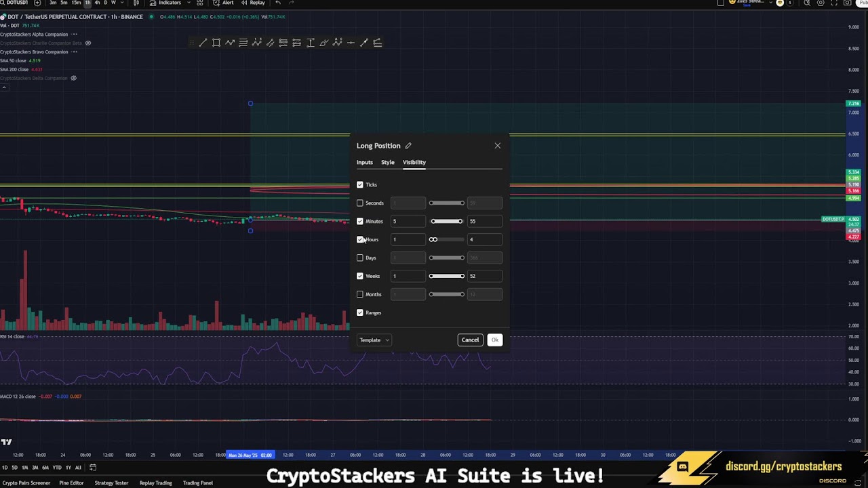Uncheck the Minutes visibility checkbox
This screenshot has height=488, width=868.
pos(360,221)
